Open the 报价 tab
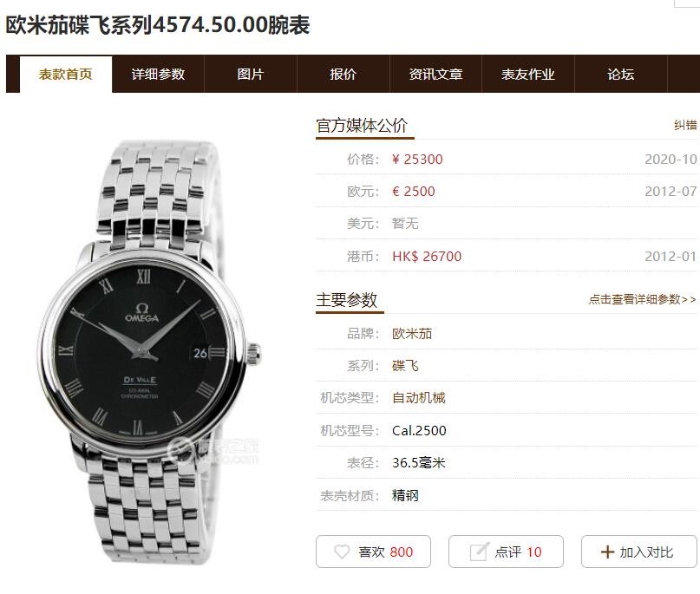 point(343,74)
